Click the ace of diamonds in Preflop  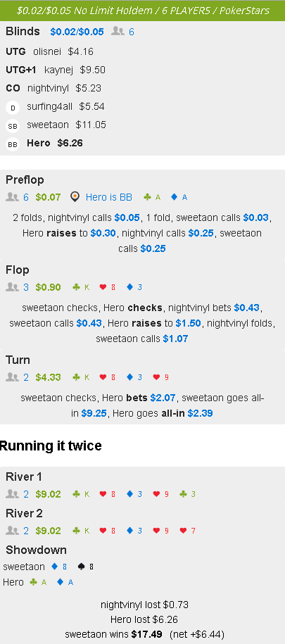(179, 198)
